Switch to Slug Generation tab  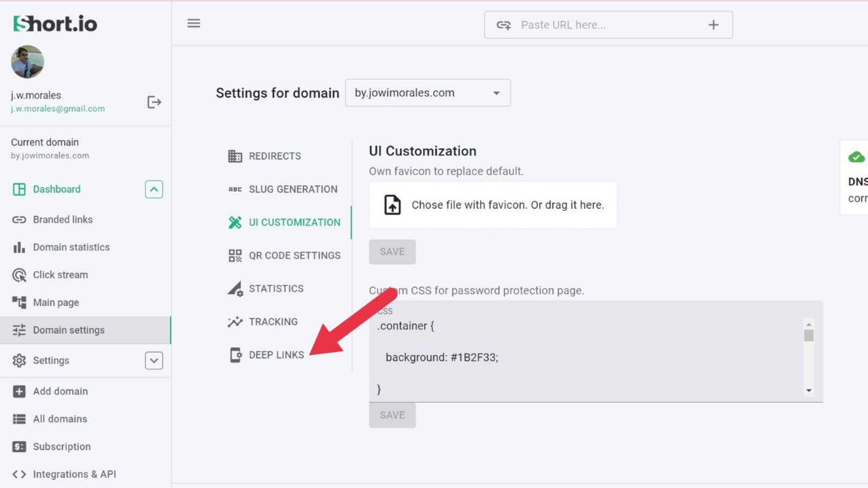[x=293, y=189]
